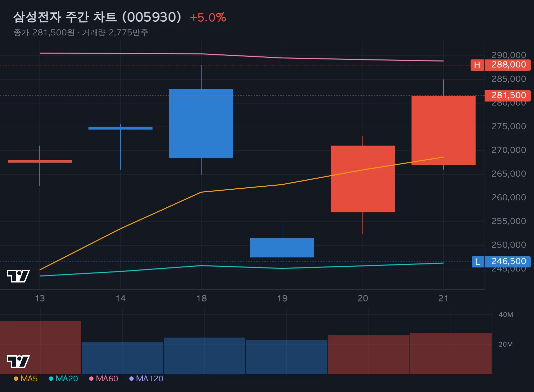The height and width of the screenshot is (392, 534).
Task: Click the red H high marker badge
Action: (x=477, y=65)
